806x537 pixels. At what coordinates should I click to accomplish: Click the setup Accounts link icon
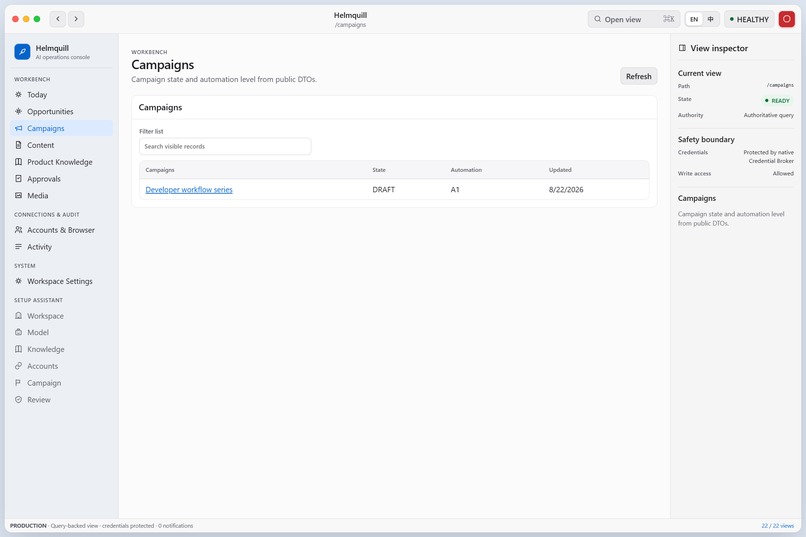[19, 366]
